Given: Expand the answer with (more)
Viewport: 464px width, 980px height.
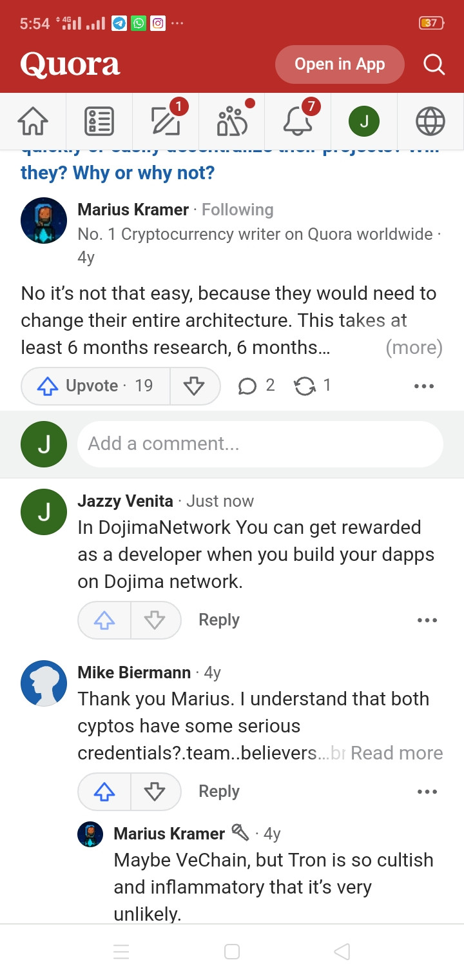Looking at the screenshot, I should tap(414, 348).
